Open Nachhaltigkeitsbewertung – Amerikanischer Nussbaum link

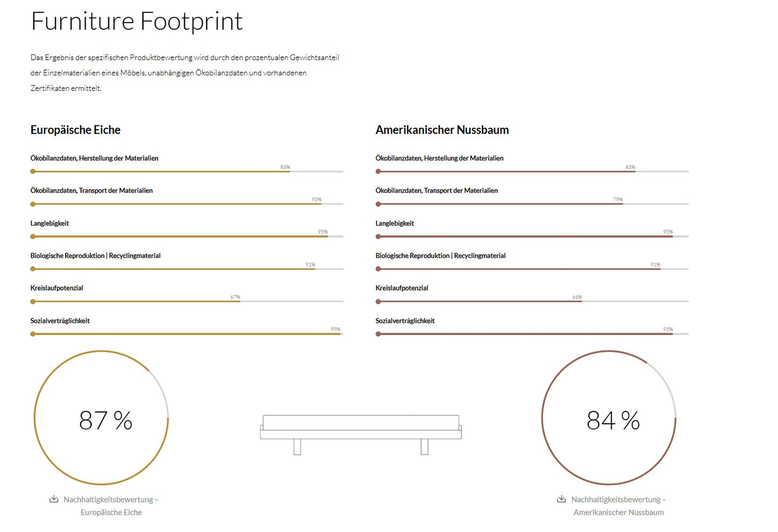pyautogui.click(x=619, y=506)
